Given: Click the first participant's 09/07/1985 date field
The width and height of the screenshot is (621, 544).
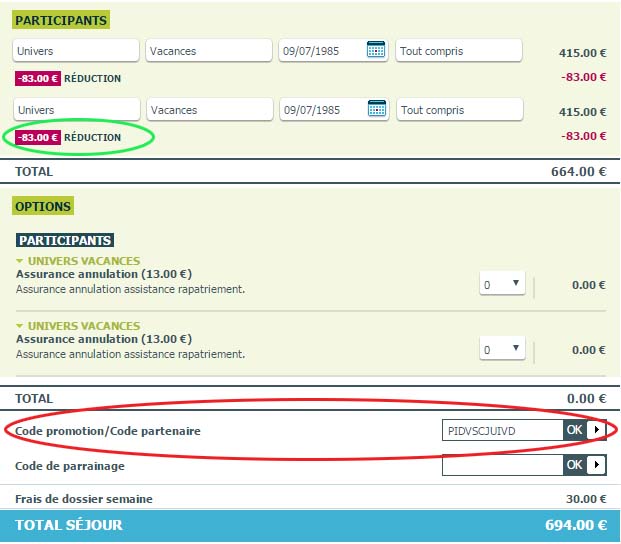Looking at the screenshot, I should point(320,51).
